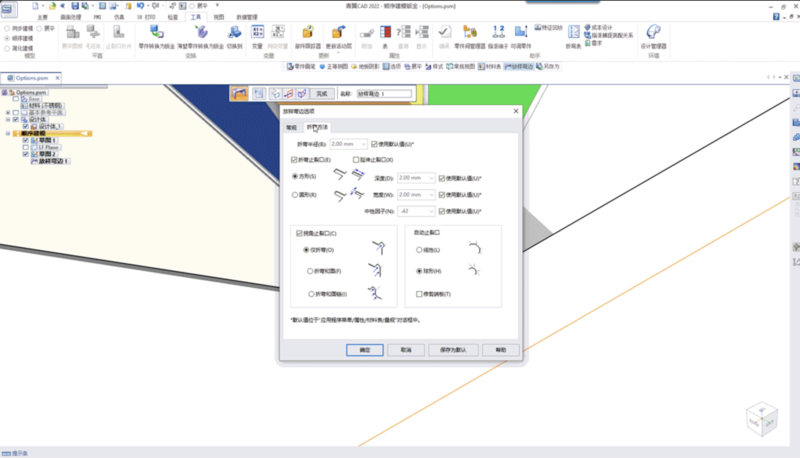Image resolution: width=800 pixels, height=458 pixels.
Task: Expand the 设计体 tree node
Action: [x=8, y=119]
